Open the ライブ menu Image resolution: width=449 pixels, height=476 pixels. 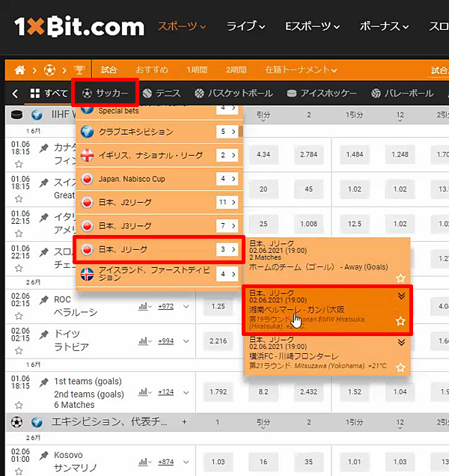click(245, 26)
